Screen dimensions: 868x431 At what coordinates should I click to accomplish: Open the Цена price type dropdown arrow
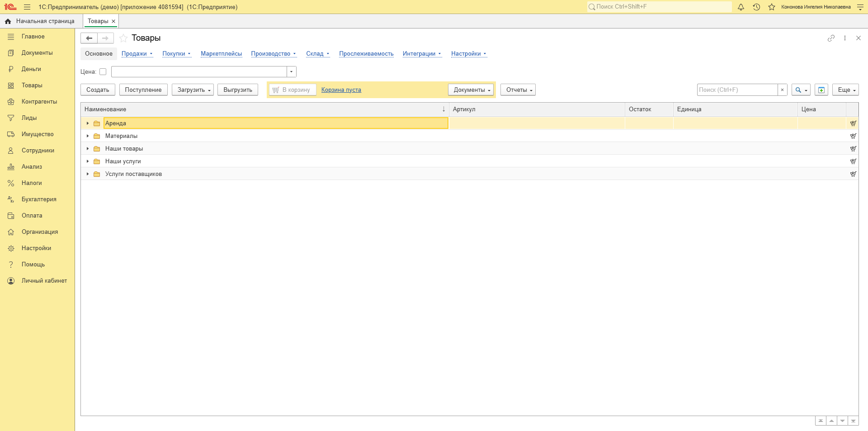point(292,71)
